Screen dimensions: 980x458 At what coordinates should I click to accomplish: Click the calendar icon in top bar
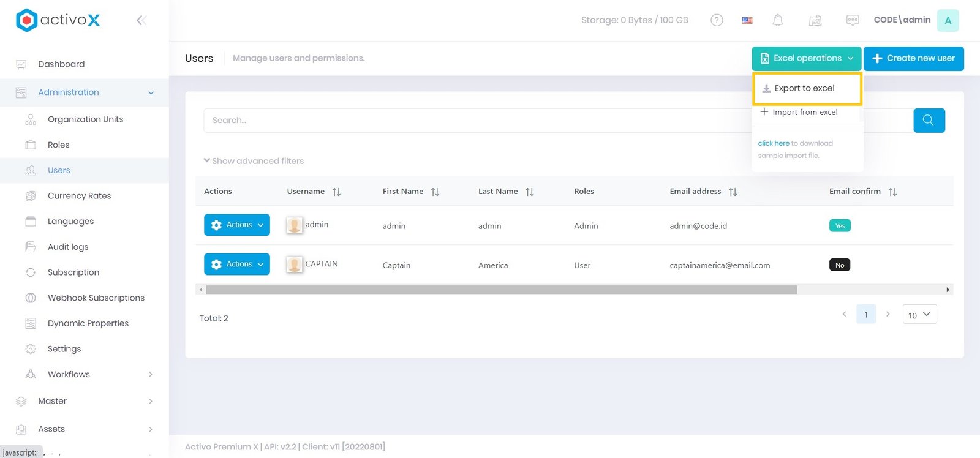point(815,20)
